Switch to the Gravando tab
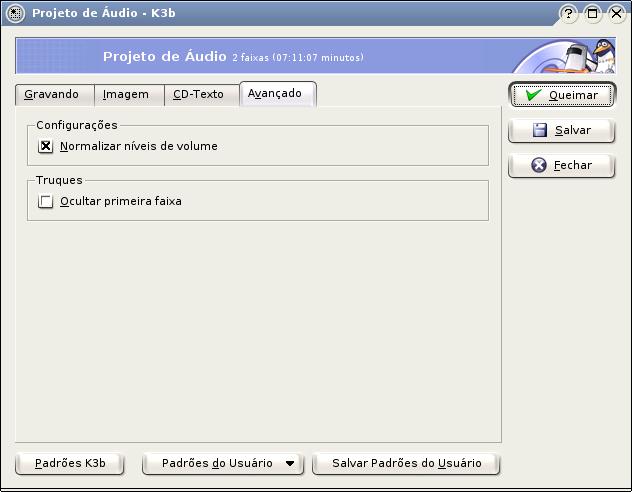Image resolution: width=632 pixels, height=492 pixels. point(55,95)
